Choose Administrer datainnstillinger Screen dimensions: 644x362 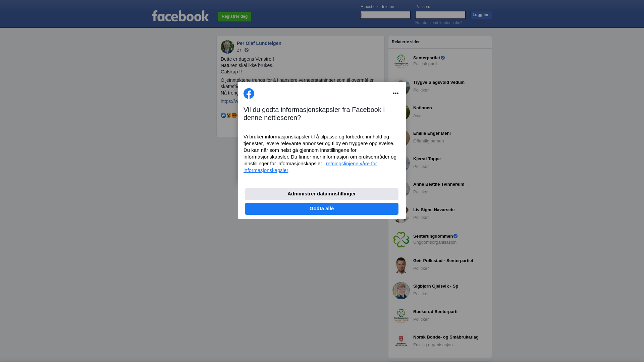click(x=322, y=194)
